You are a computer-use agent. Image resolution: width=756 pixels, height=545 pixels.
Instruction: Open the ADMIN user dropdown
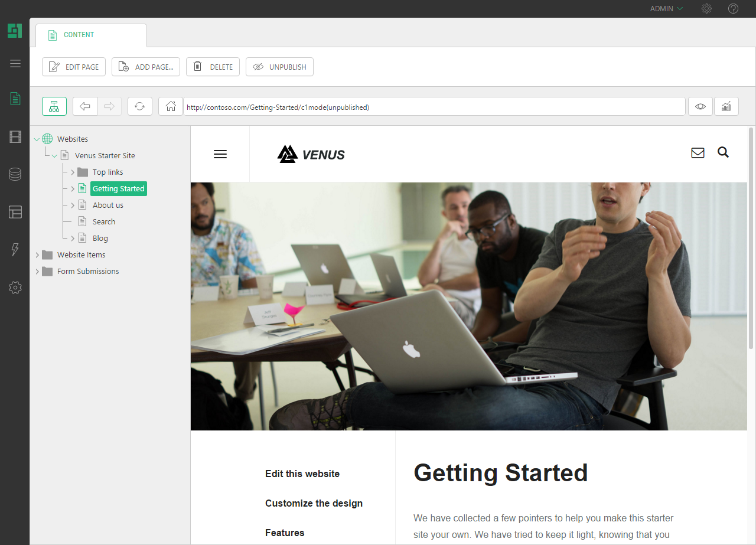coord(666,9)
